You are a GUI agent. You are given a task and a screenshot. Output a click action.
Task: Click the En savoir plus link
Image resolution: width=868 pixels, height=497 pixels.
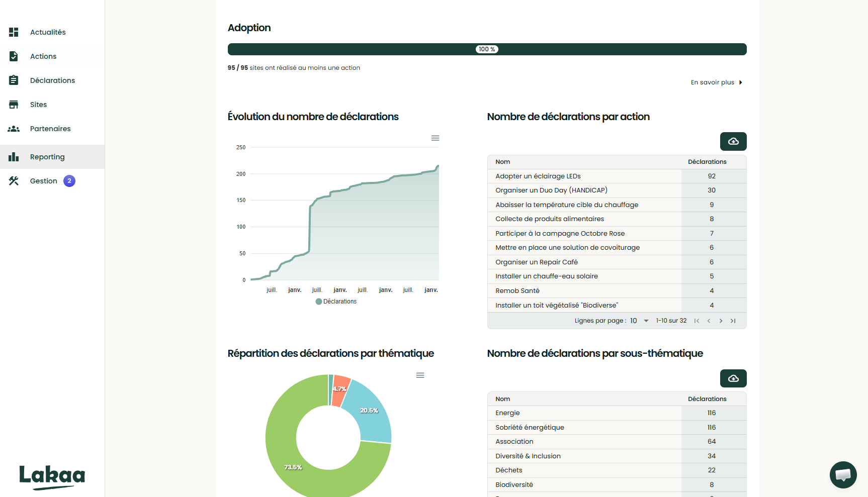click(716, 82)
